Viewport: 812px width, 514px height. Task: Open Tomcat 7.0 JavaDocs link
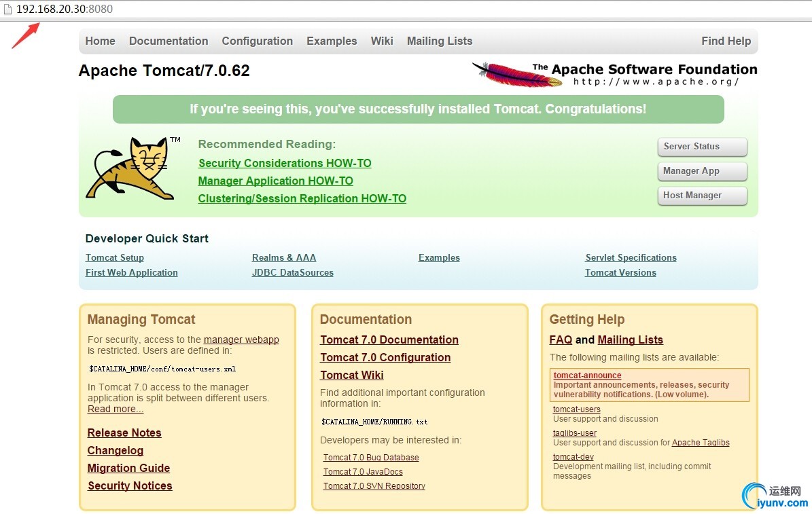tap(363, 471)
